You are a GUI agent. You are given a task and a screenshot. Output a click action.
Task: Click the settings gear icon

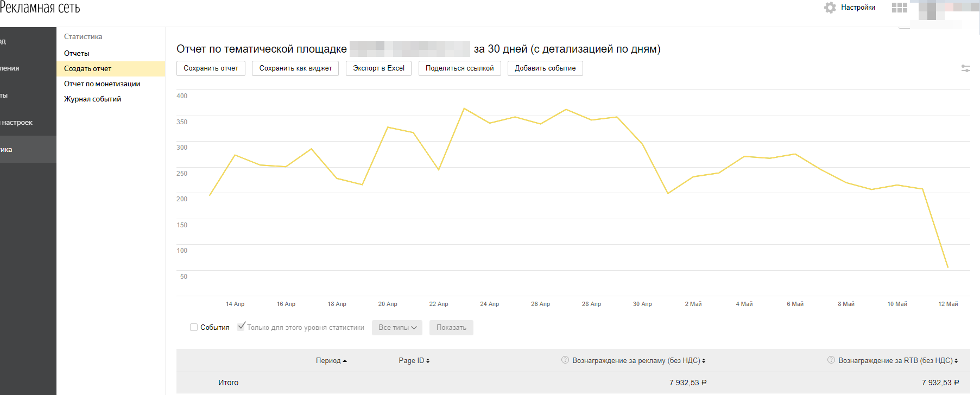pyautogui.click(x=830, y=8)
